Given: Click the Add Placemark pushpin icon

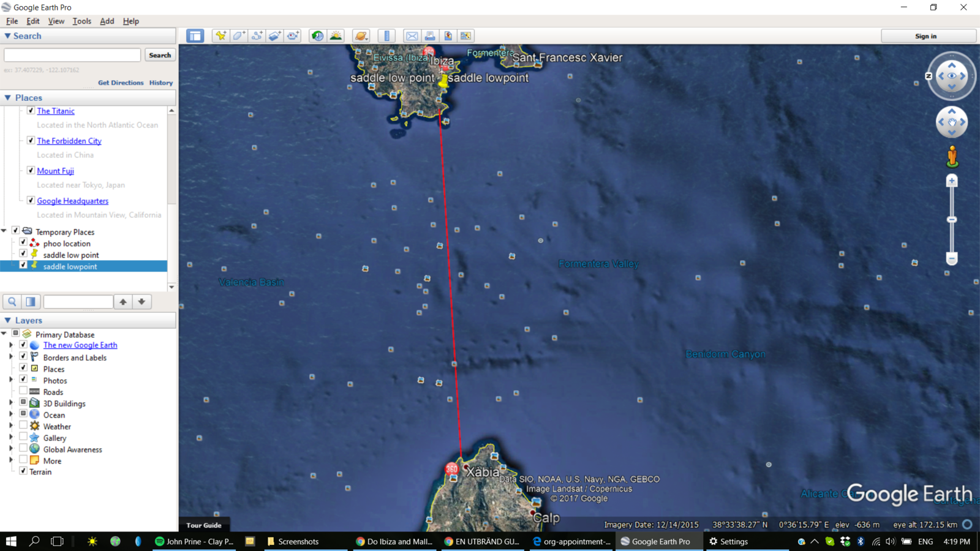Looking at the screenshot, I should click(221, 36).
